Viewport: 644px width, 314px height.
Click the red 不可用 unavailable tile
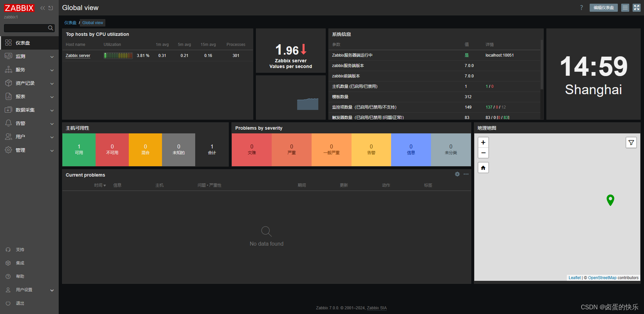112,150
